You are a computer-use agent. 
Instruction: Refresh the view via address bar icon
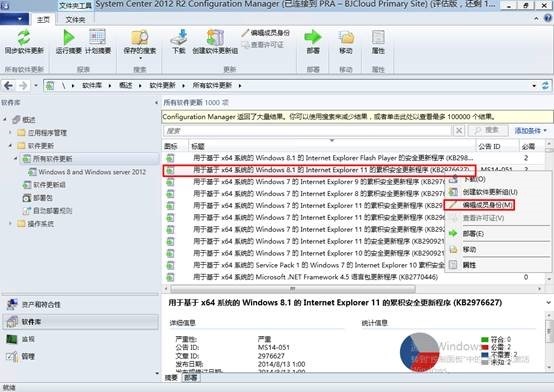[x=545, y=86]
